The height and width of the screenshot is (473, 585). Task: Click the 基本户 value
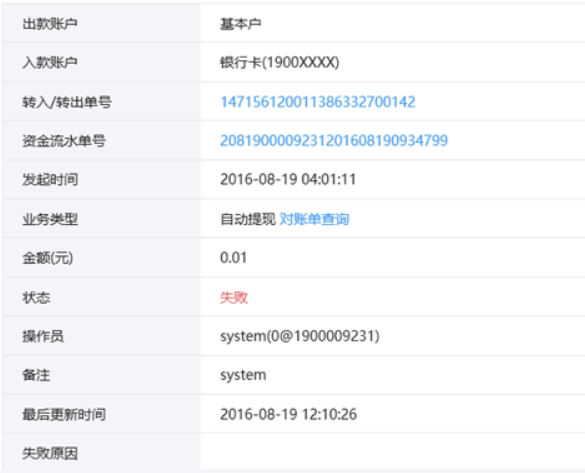click(240, 24)
